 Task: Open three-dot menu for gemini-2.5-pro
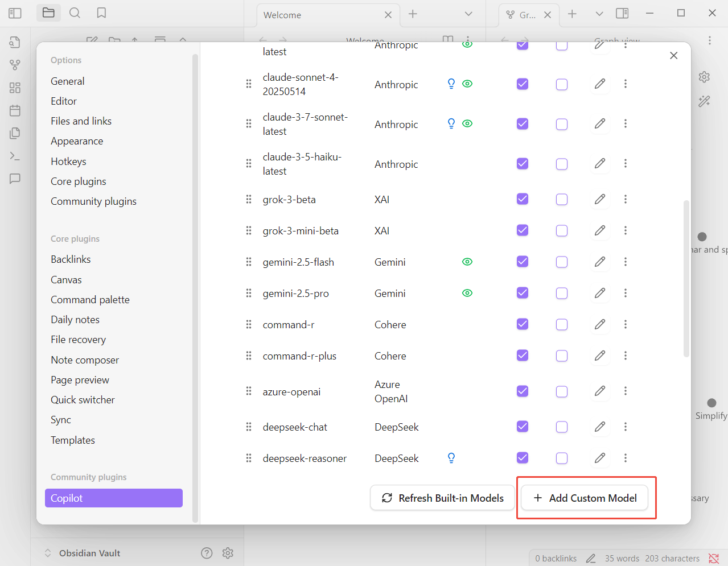click(626, 293)
